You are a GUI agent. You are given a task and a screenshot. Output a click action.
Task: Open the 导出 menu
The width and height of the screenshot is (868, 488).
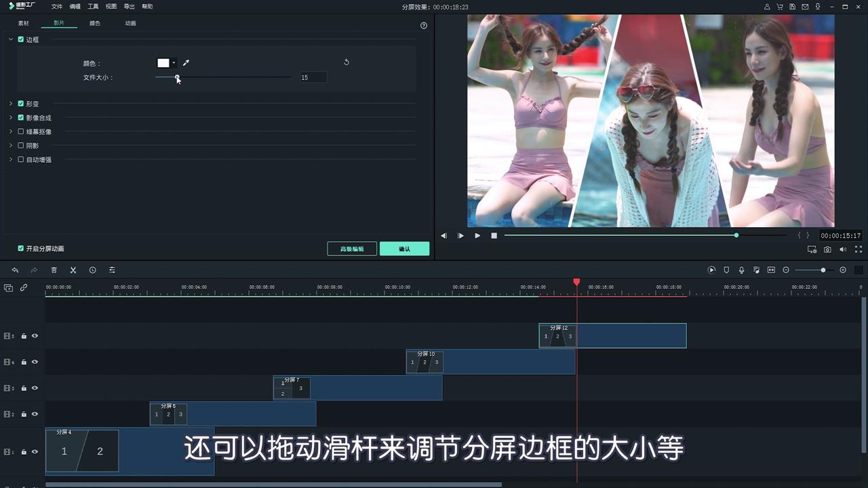pyautogui.click(x=129, y=6)
